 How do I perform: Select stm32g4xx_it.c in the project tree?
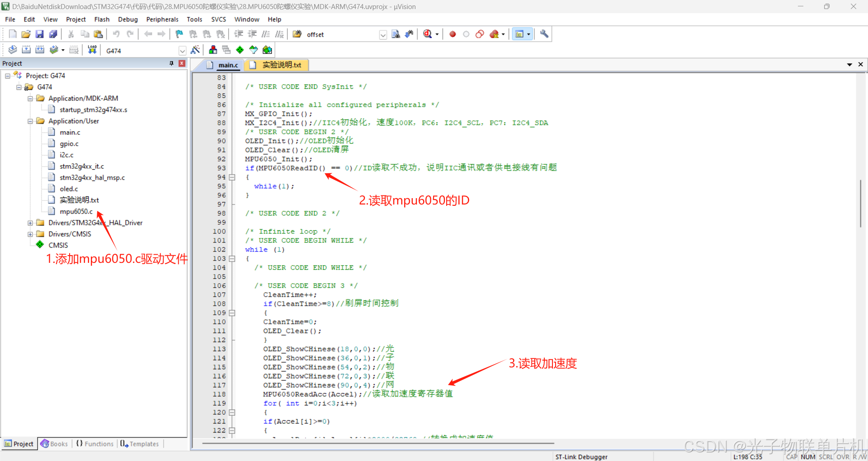(x=82, y=166)
